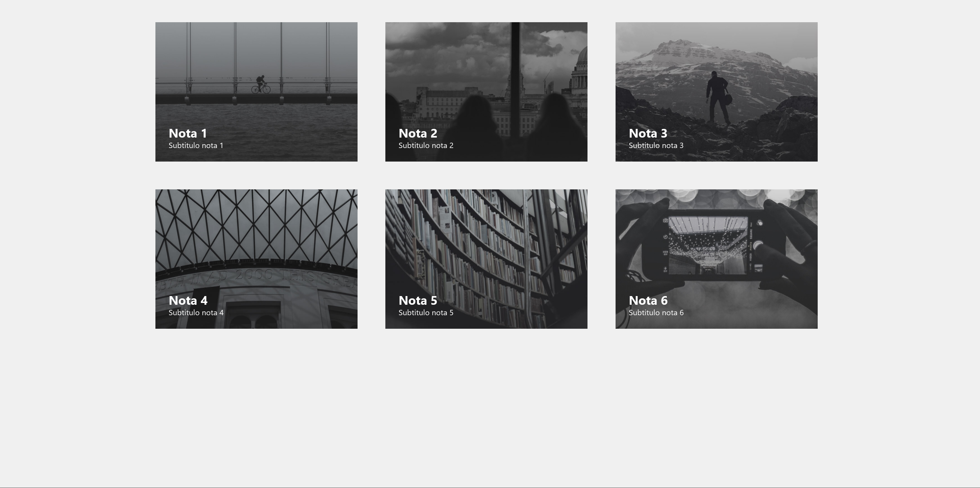Select the "Subtitulo nota 1" caption
The width and height of the screenshot is (980, 488).
[196, 146]
